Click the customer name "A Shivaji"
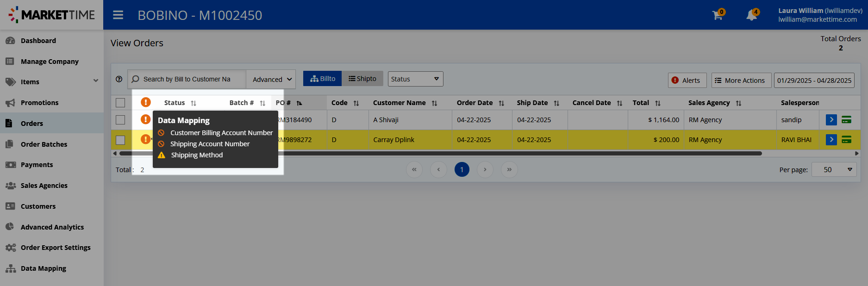The width and height of the screenshot is (868, 286). tap(386, 120)
